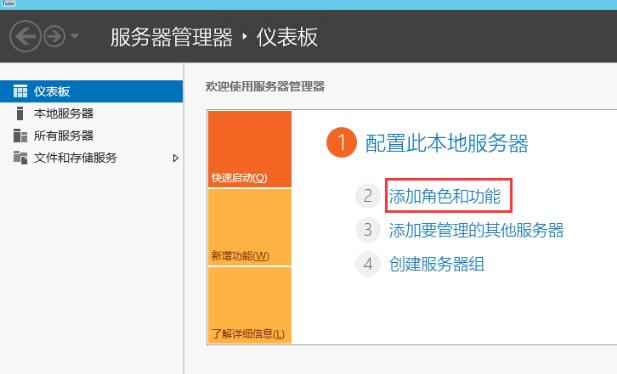Expand the 文件和存储服务 submenu arrow
617x374 pixels.
coord(175,158)
